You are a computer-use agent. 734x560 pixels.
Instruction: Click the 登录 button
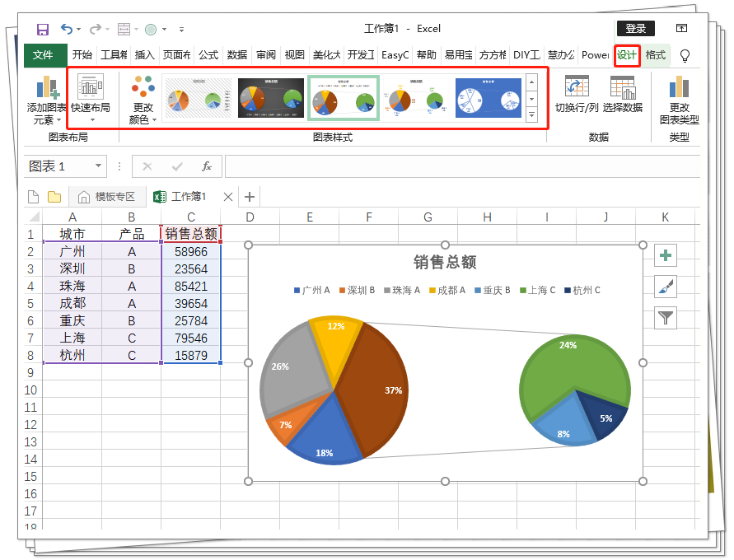point(634,28)
